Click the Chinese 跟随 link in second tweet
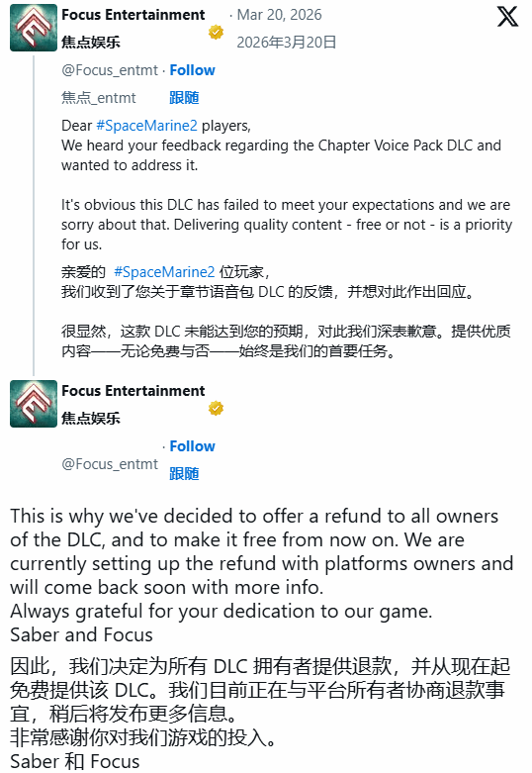532x773 pixels. click(x=184, y=474)
